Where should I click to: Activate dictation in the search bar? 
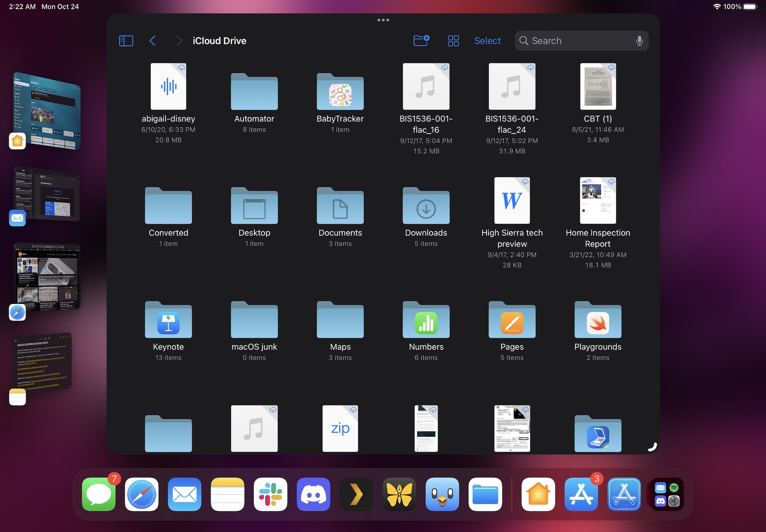tap(639, 40)
